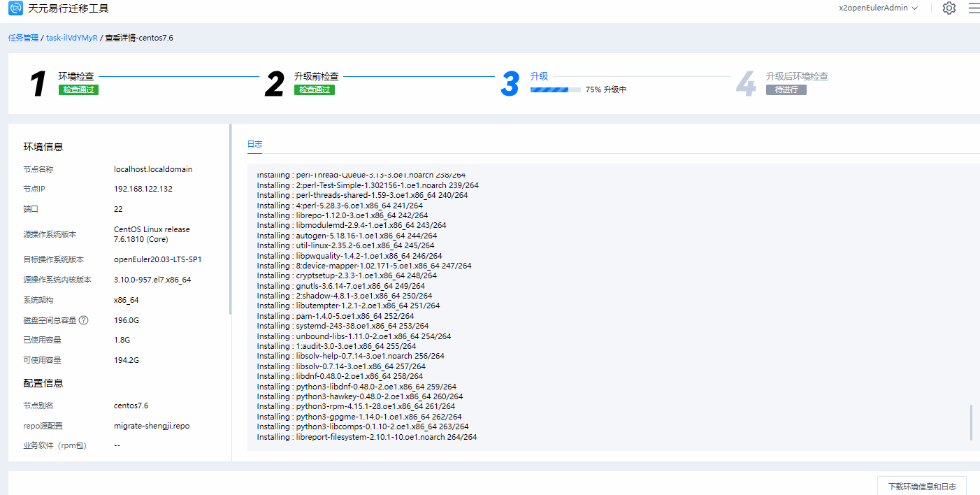Click step 2 升级前检查
The height and width of the screenshot is (495, 980).
coord(317,76)
